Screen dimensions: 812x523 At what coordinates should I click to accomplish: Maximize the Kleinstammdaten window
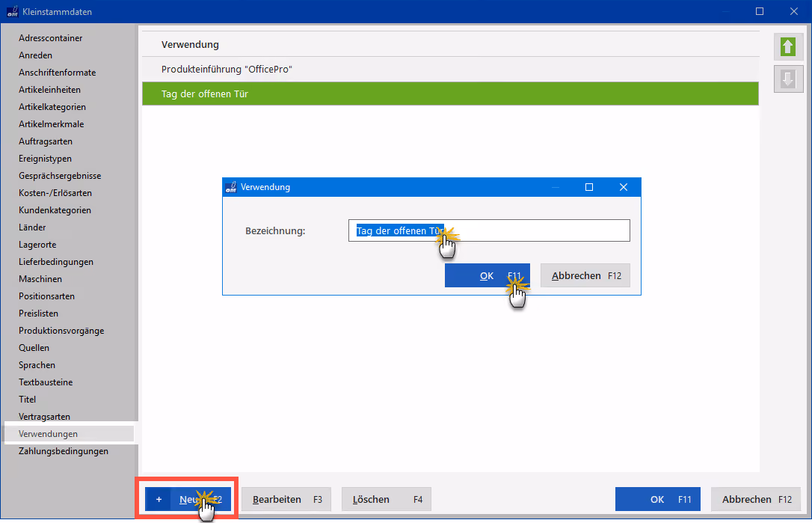pos(760,11)
